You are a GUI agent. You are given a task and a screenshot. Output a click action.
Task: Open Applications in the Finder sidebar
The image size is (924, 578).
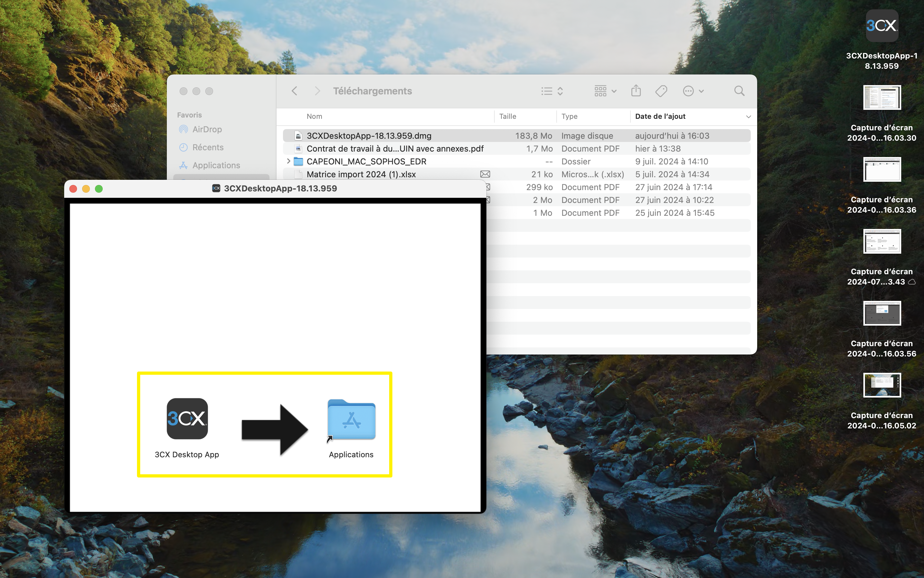(216, 165)
